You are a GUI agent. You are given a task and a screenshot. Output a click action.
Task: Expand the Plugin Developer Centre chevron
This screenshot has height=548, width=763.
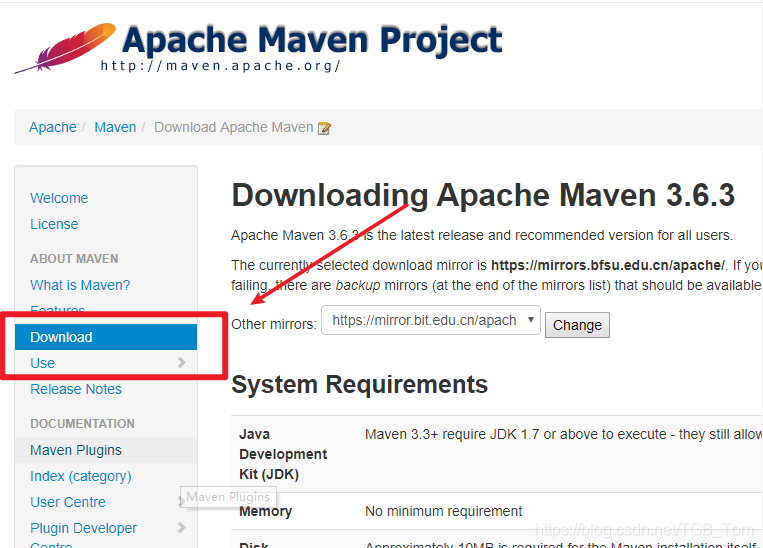tap(182, 527)
